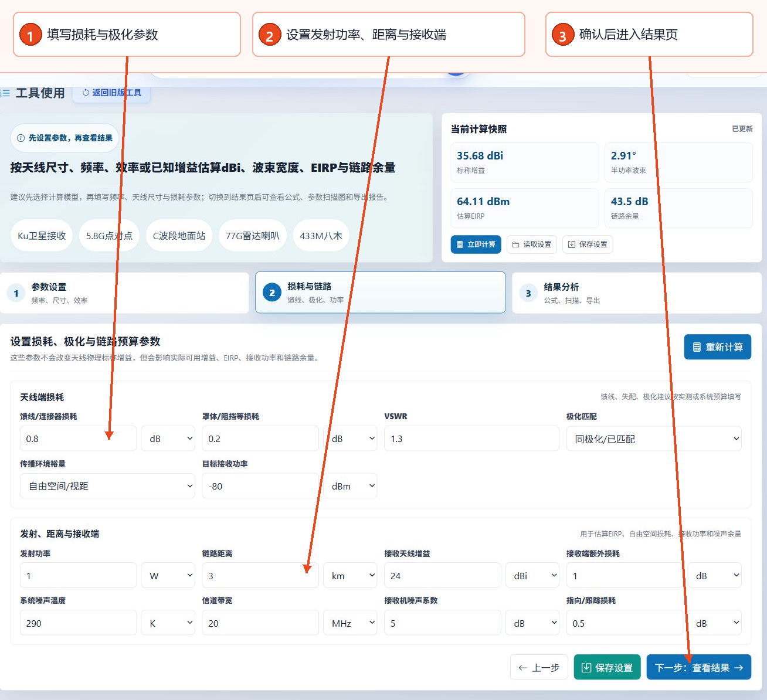Click the 罩体/阻挡等损耗 input field
767x700 pixels.
(260, 439)
